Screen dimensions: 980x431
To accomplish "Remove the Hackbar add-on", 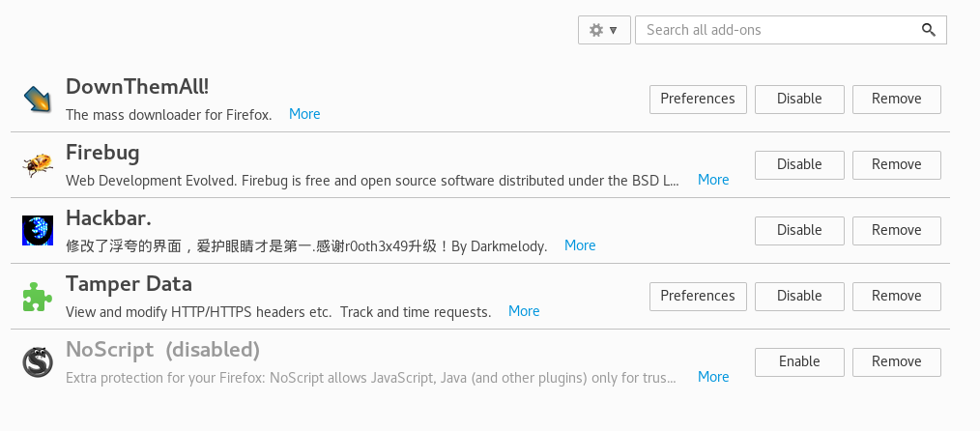I will pos(896,231).
